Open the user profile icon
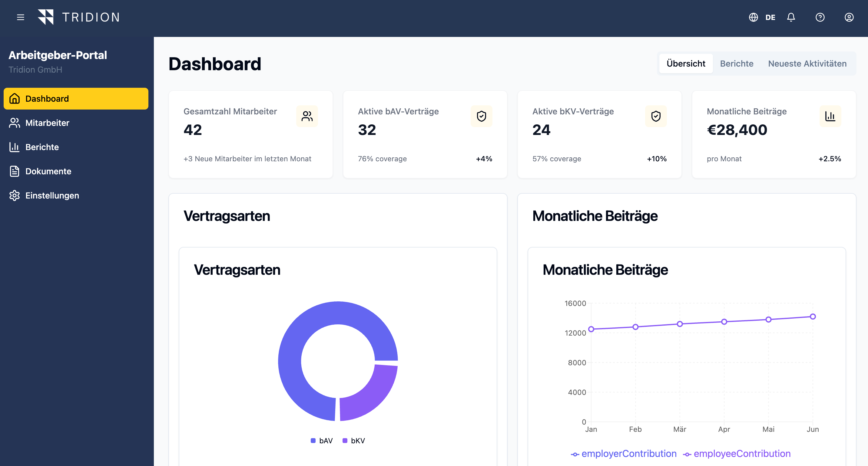This screenshot has width=868, height=466. [849, 17]
